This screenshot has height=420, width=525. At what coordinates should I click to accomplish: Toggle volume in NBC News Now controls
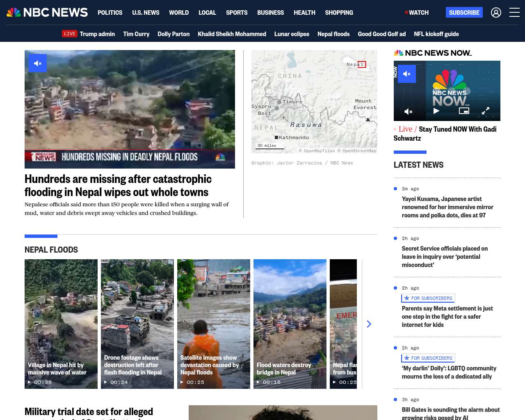point(409,111)
